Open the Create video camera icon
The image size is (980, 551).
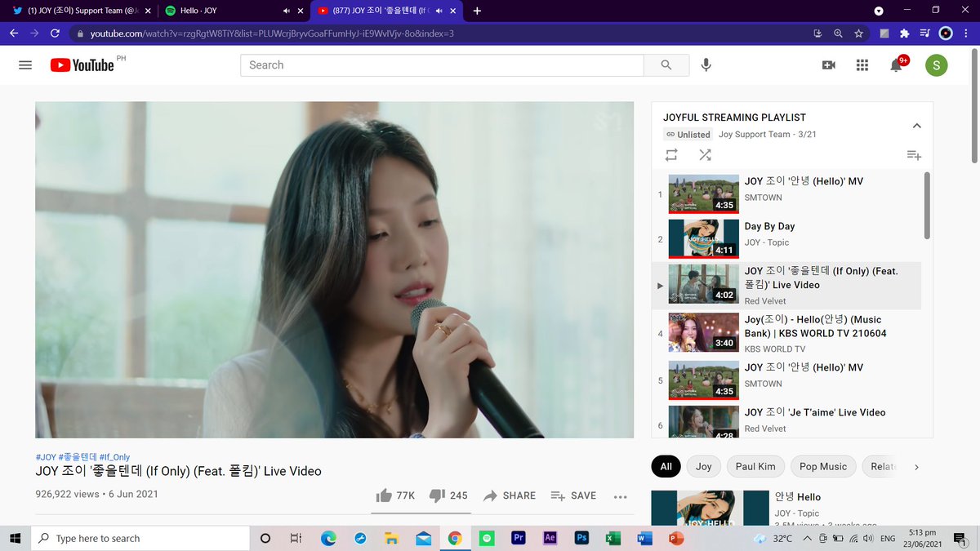[x=829, y=65]
